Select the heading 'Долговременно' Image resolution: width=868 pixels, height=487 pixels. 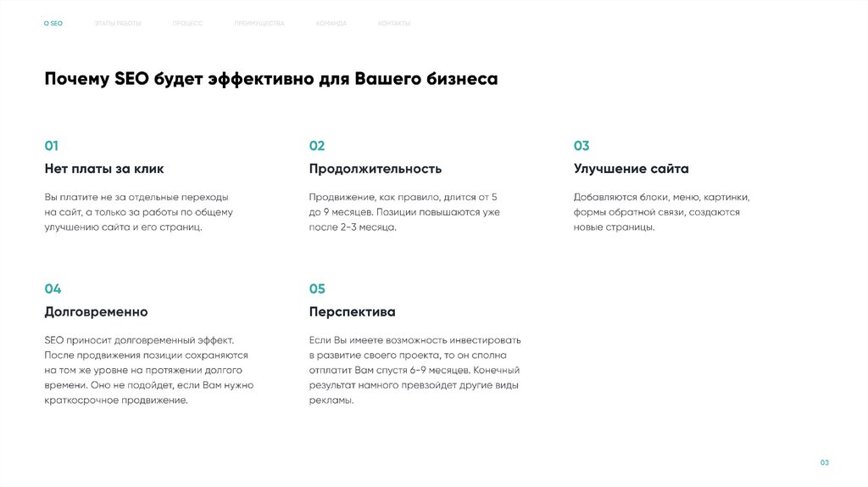click(x=97, y=312)
